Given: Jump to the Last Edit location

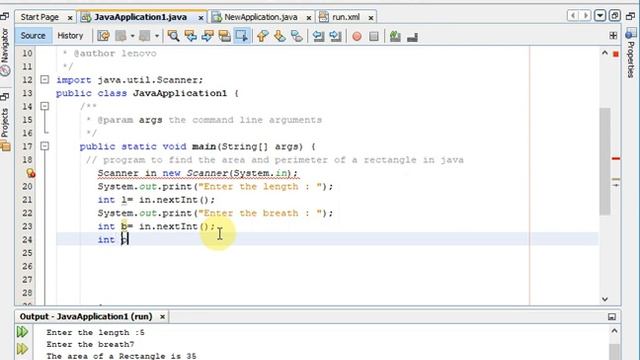Looking at the screenshot, I should pos(103,36).
